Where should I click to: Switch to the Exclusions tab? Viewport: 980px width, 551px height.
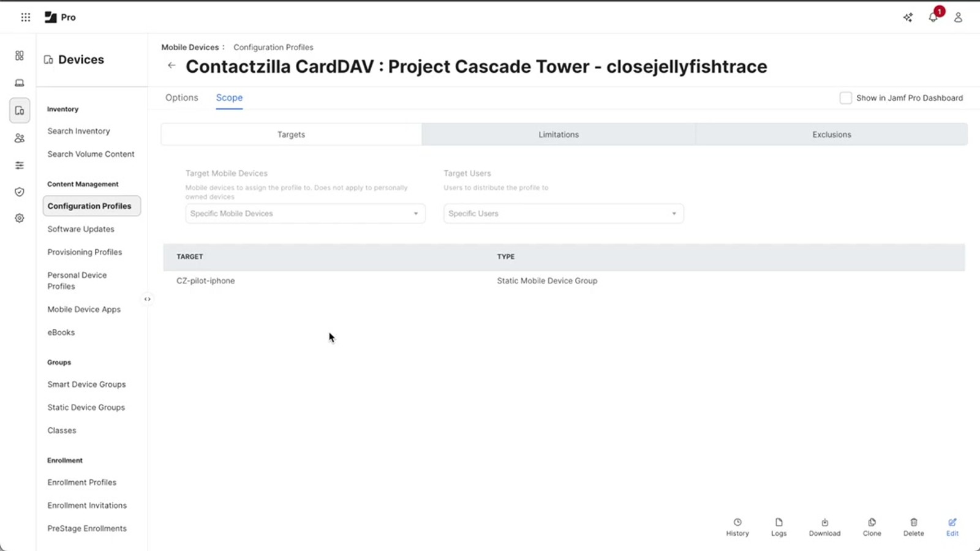(832, 135)
